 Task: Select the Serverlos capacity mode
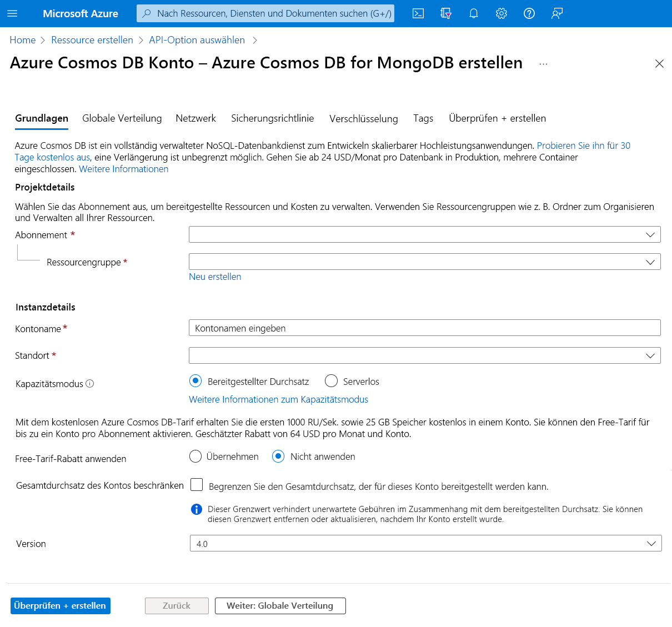point(331,381)
